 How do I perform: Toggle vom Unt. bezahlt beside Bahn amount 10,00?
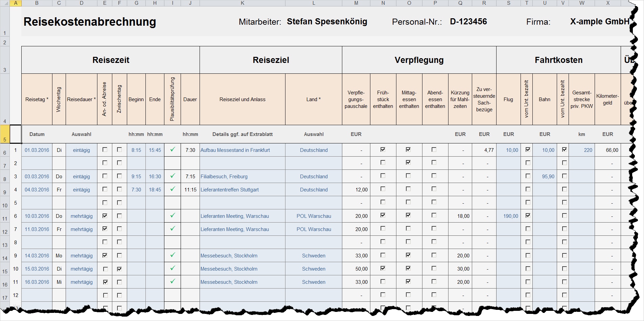(563, 149)
